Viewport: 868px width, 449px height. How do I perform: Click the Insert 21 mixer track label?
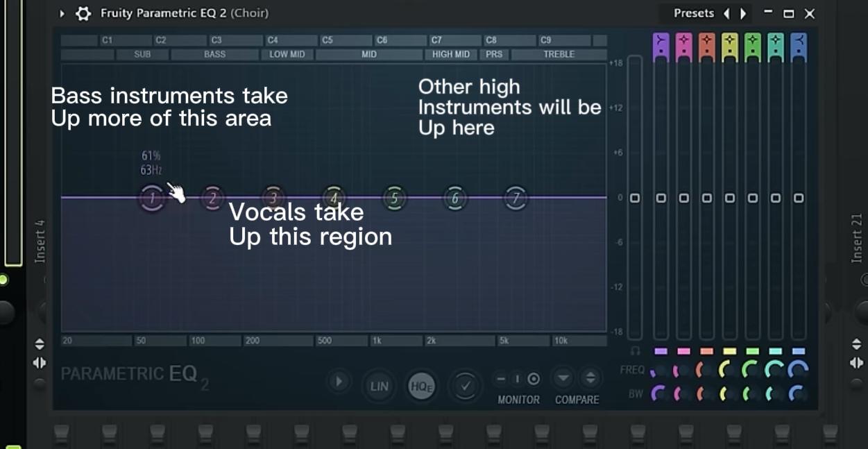point(858,238)
